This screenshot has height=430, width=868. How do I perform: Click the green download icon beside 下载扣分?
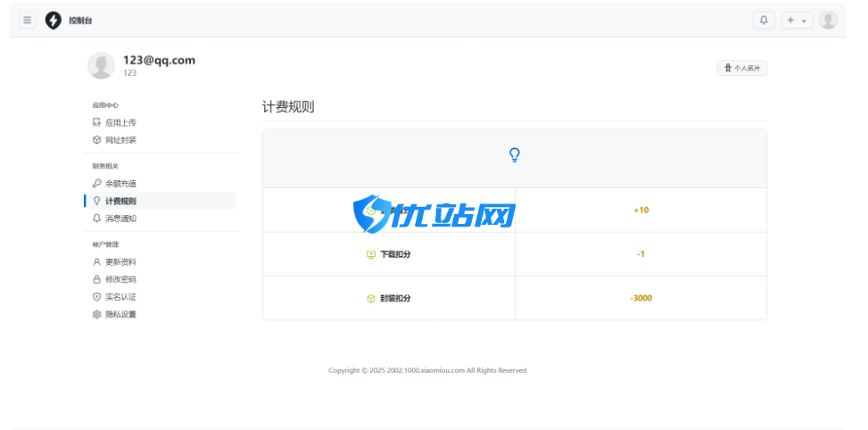371,254
